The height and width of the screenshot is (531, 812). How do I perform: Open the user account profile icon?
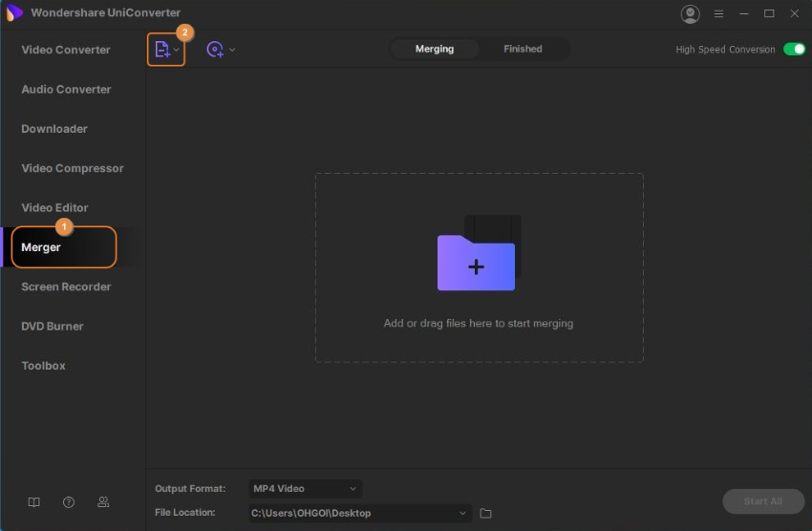coord(690,13)
